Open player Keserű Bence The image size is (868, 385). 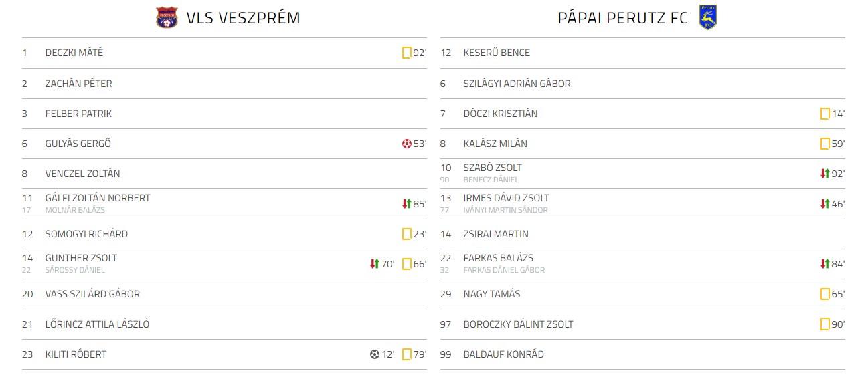(x=497, y=53)
